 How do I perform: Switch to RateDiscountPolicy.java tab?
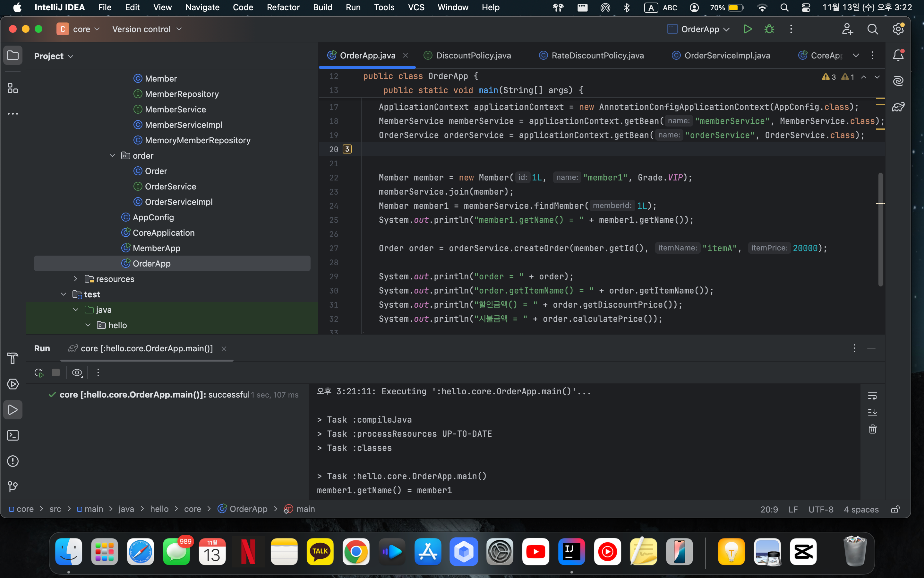(x=591, y=56)
